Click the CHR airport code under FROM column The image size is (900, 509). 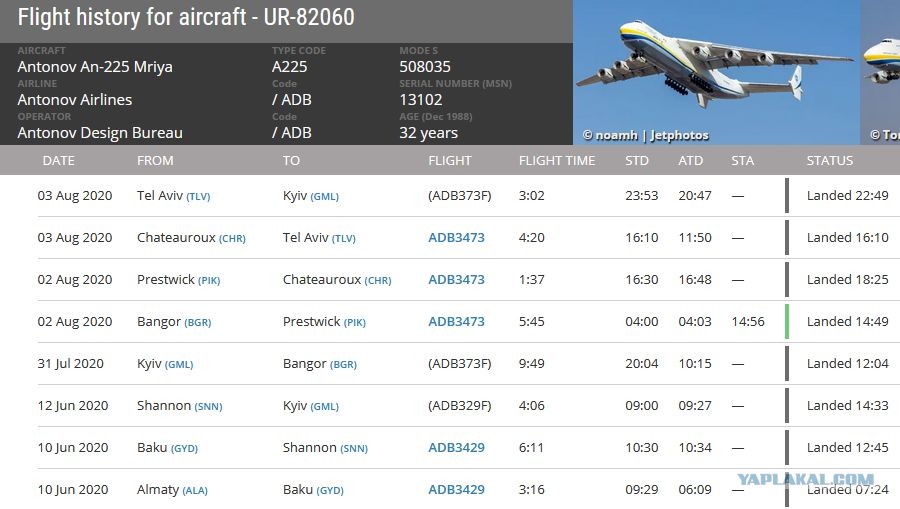pos(232,238)
